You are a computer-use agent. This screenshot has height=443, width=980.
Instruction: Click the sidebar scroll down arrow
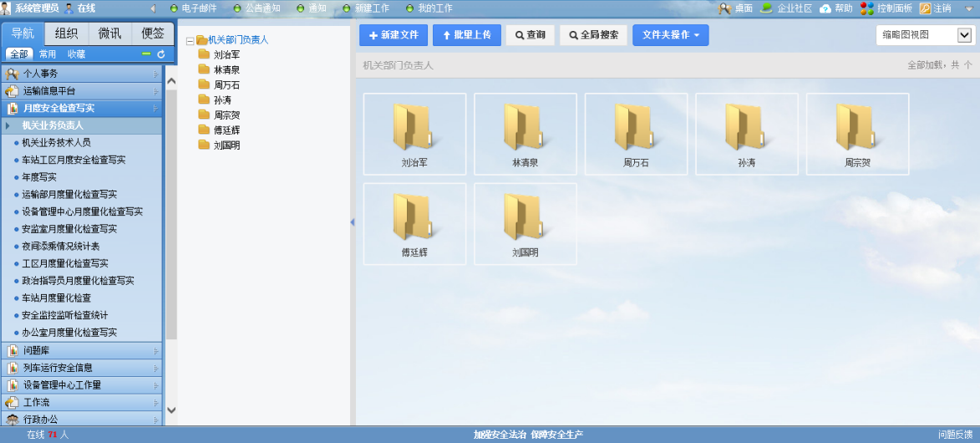[171, 410]
